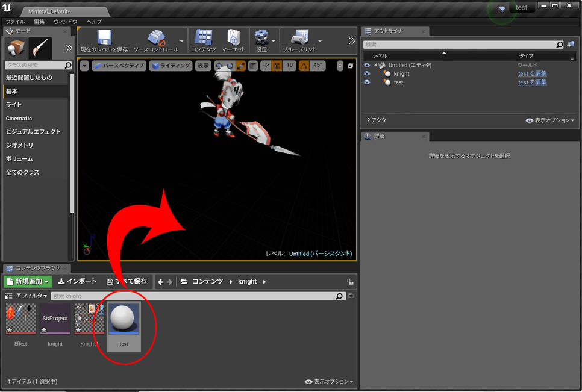582x392 pixels.
Task: Select knight actor in Outliner
Action: (402, 74)
